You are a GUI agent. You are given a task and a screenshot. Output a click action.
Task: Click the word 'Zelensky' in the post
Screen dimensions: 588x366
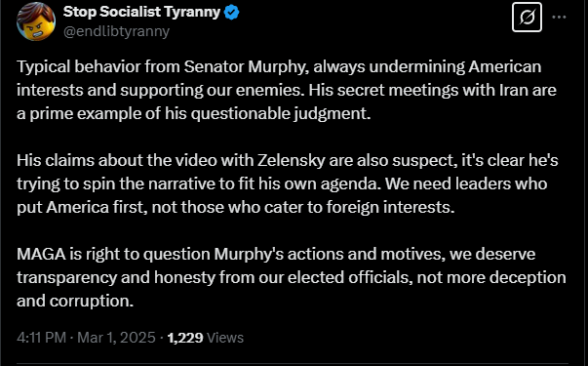pyautogui.click(x=292, y=161)
